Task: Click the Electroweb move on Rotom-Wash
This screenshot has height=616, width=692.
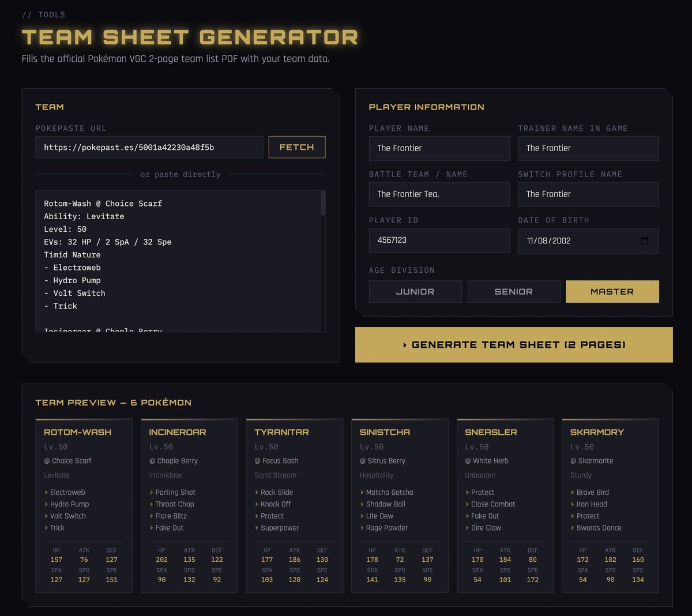Action: coord(67,493)
